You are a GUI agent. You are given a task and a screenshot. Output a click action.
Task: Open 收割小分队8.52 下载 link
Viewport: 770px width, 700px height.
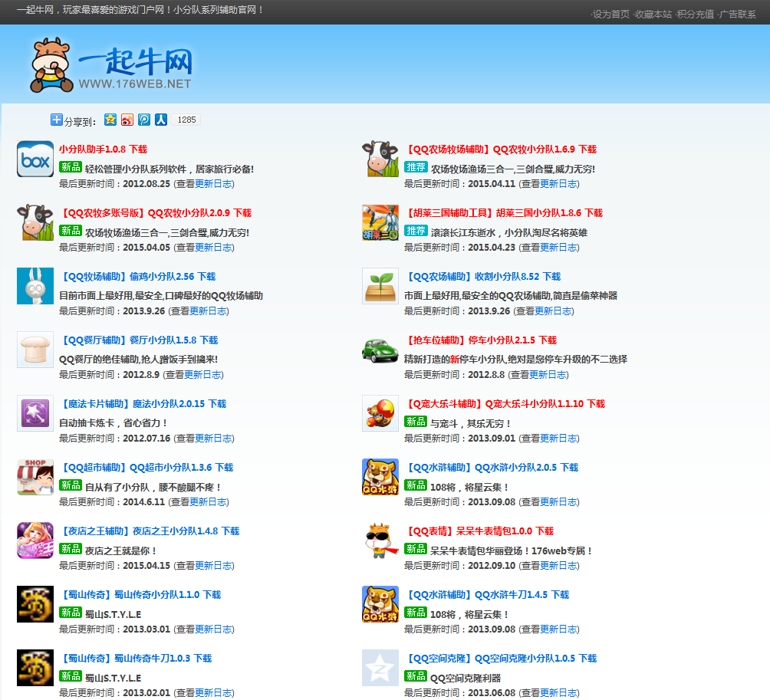[x=482, y=276]
